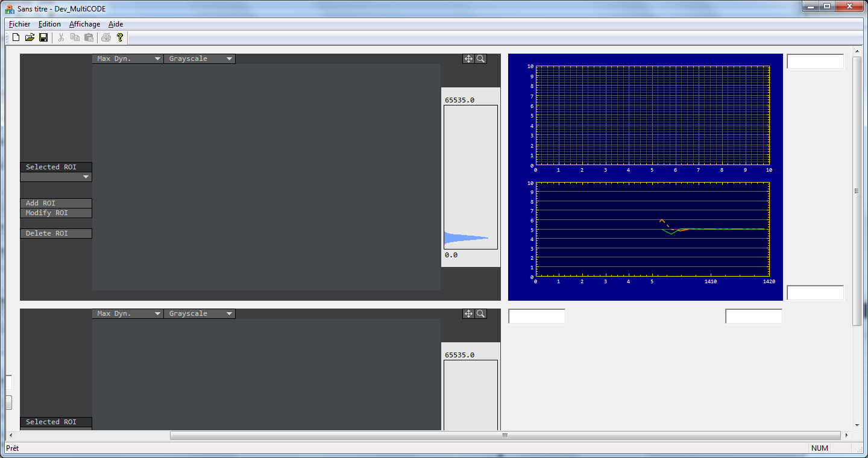Image resolution: width=868 pixels, height=458 pixels.
Task: Click the NUM indicator in the status bar
Action: pyautogui.click(x=820, y=448)
